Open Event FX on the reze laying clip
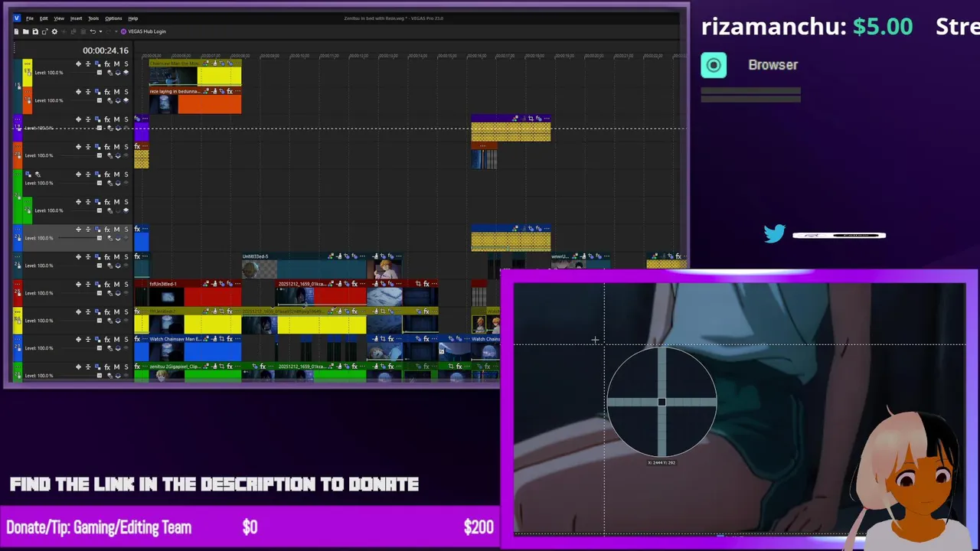The width and height of the screenshot is (980, 551). (x=229, y=92)
